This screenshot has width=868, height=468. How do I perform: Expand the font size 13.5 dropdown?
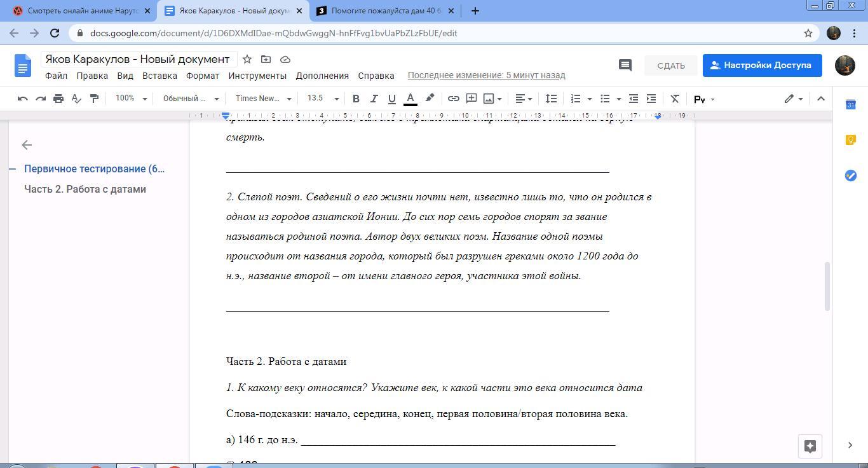coord(323,99)
